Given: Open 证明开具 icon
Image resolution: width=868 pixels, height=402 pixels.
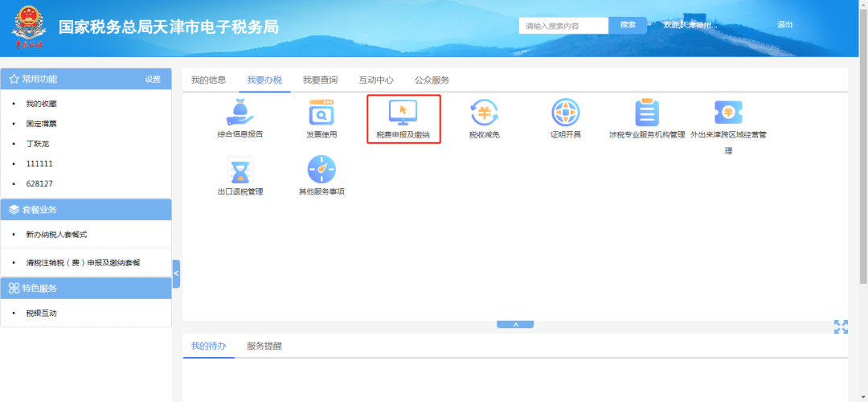Looking at the screenshot, I should (565, 113).
